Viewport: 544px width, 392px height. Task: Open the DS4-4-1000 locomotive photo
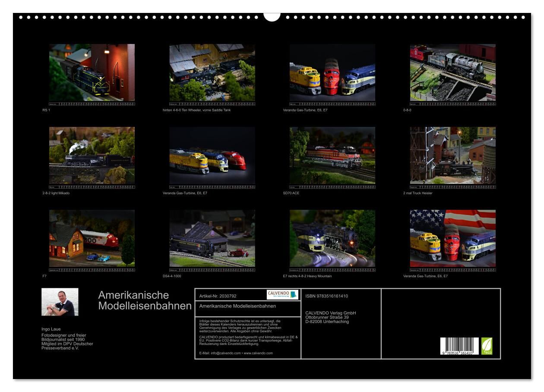click(x=212, y=238)
